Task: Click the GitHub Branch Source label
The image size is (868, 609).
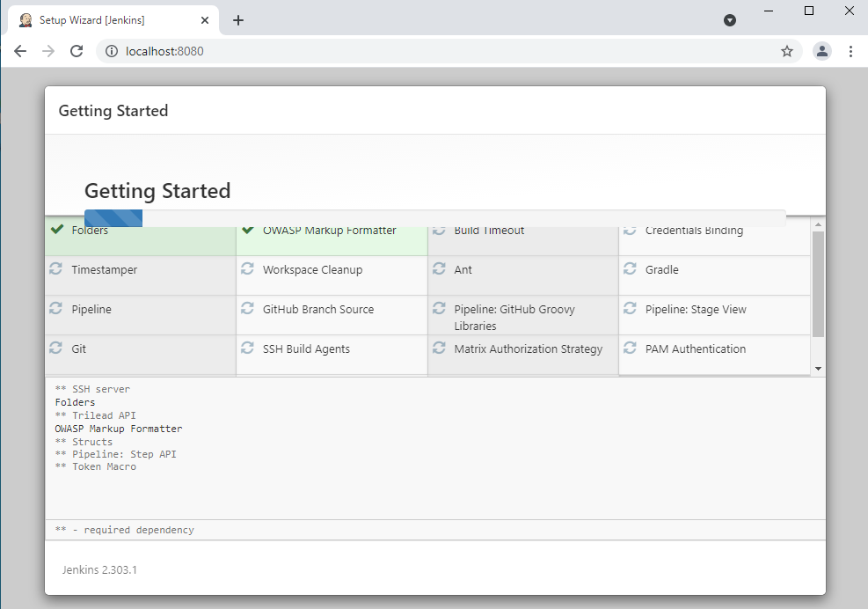Action: 318,309
